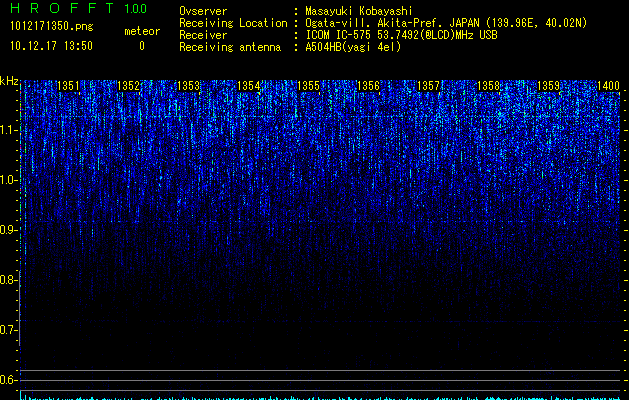Click the 1400 time marker
Screen dimensions: 629x400
(x=608, y=86)
